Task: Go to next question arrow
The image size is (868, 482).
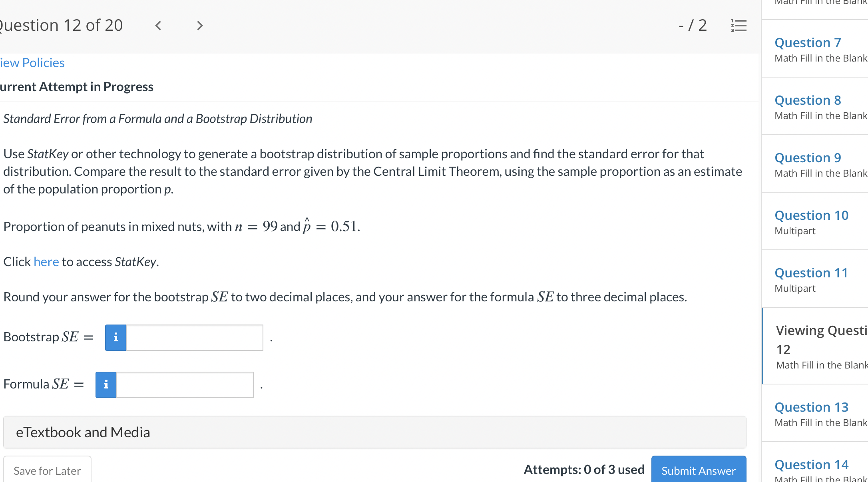Action: pos(200,26)
